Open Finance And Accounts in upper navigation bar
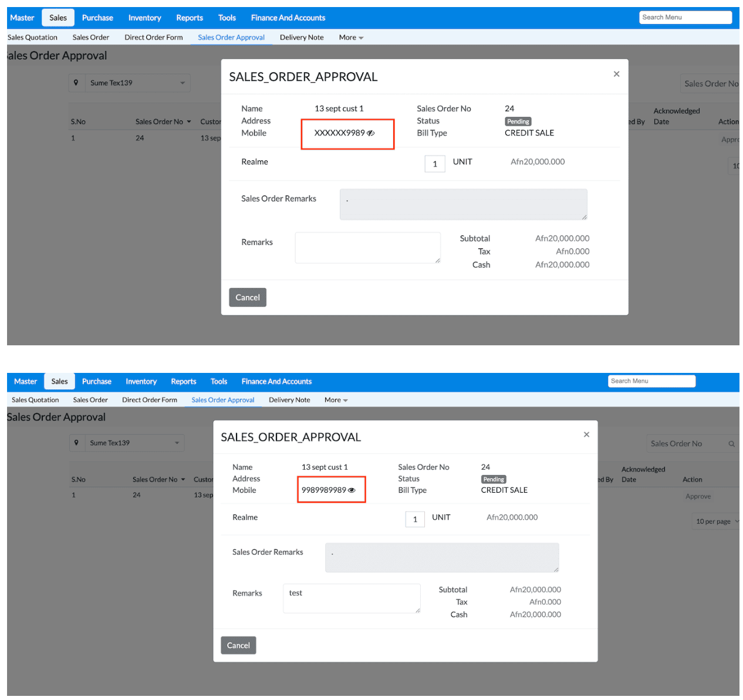The height and width of the screenshot is (700, 743). click(x=288, y=18)
